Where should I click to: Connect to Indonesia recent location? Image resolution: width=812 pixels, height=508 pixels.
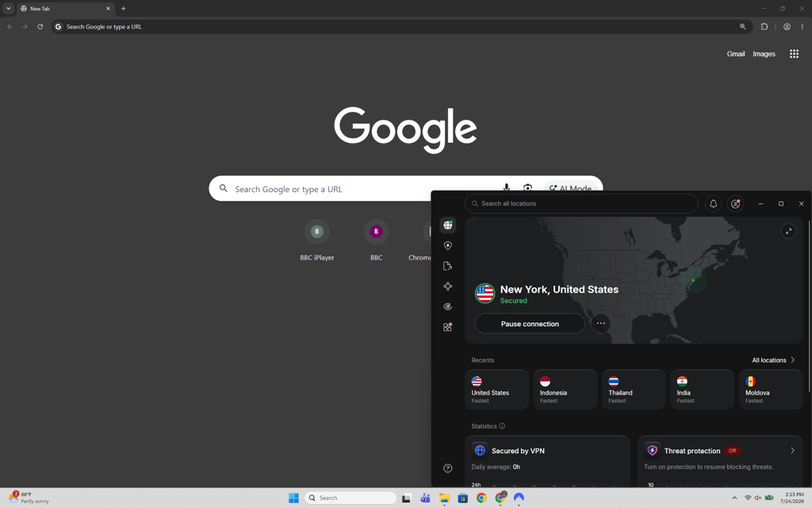pyautogui.click(x=565, y=389)
